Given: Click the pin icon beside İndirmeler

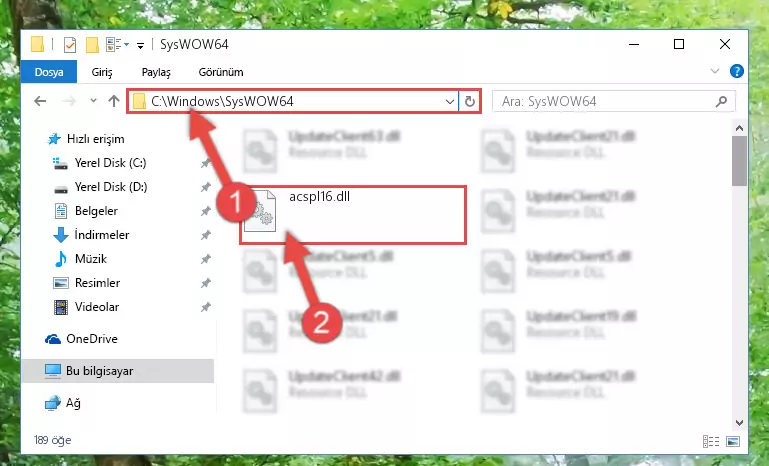Looking at the screenshot, I should [x=205, y=235].
